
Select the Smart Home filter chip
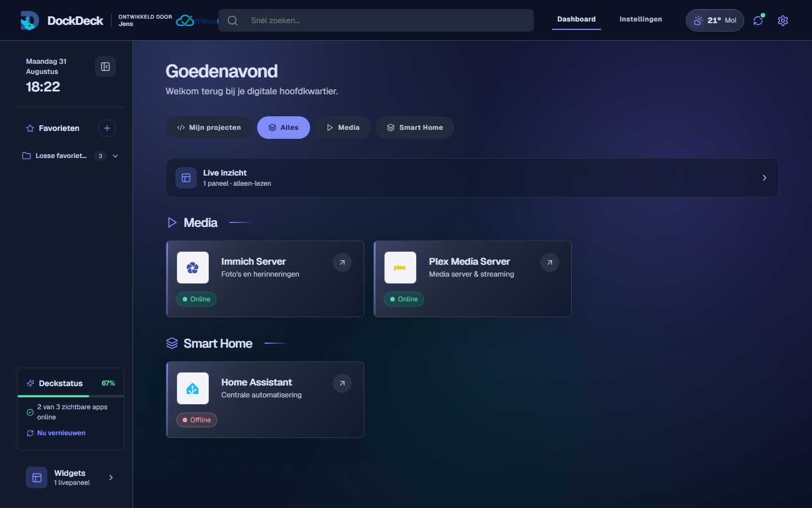point(415,128)
